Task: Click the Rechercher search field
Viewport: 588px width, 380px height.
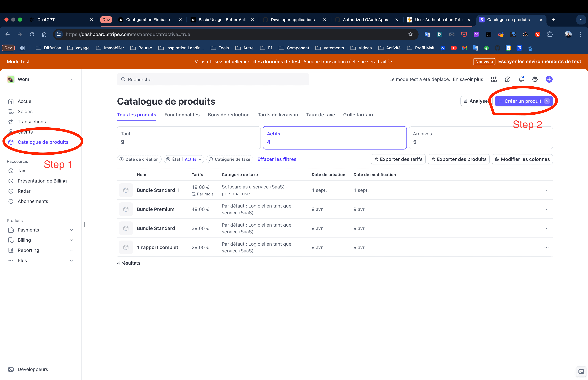Action: [213, 79]
